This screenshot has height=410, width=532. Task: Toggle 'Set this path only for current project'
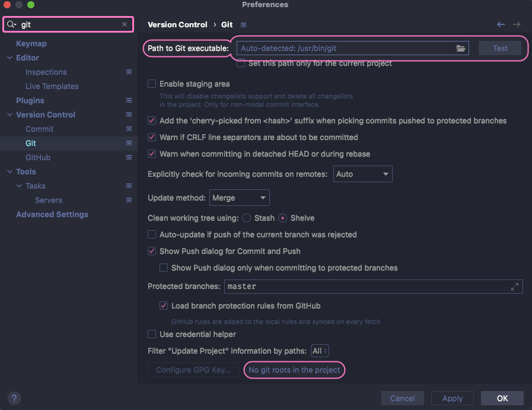[x=241, y=63]
